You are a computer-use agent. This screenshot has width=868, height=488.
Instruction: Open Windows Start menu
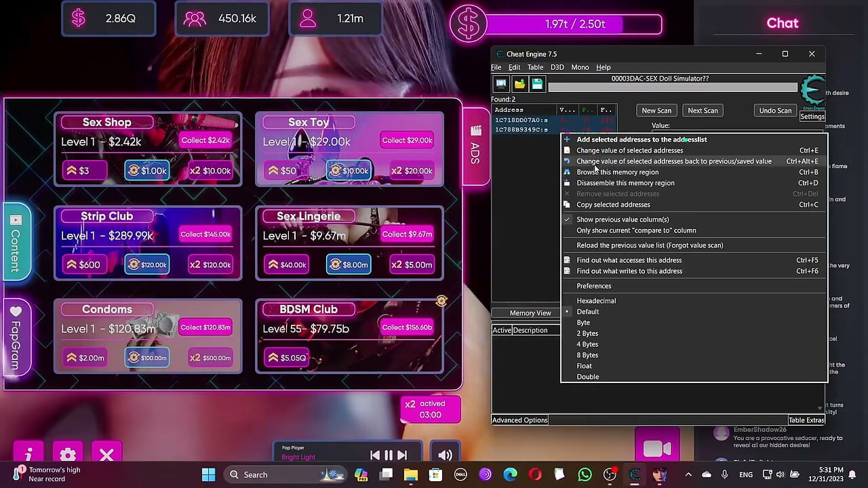pos(208,474)
